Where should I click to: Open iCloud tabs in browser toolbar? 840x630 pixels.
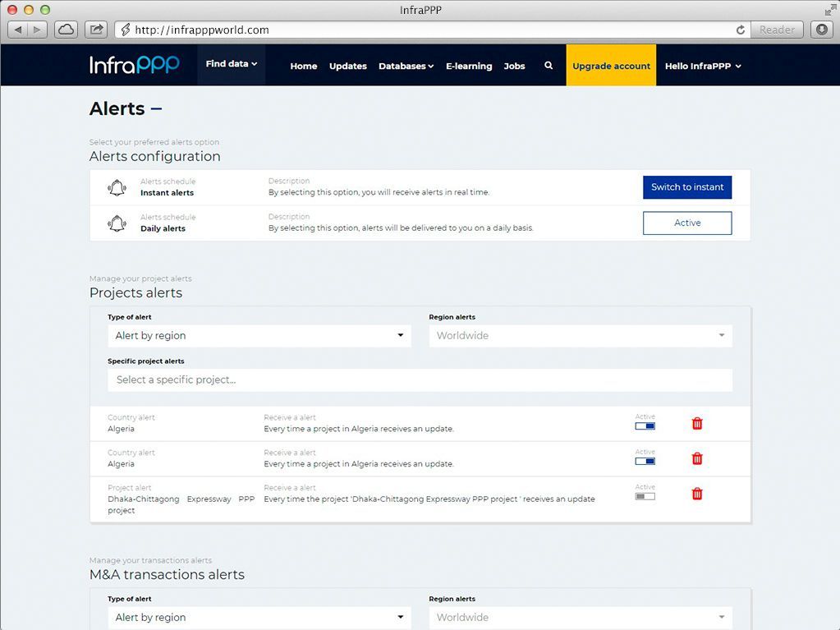[x=66, y=30]
